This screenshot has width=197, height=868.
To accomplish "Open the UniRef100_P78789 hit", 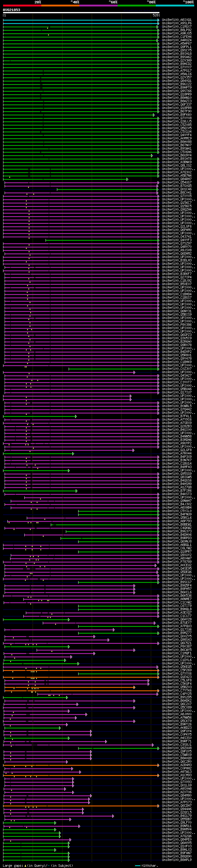I will pyautogui.click(x=176, y=562).
